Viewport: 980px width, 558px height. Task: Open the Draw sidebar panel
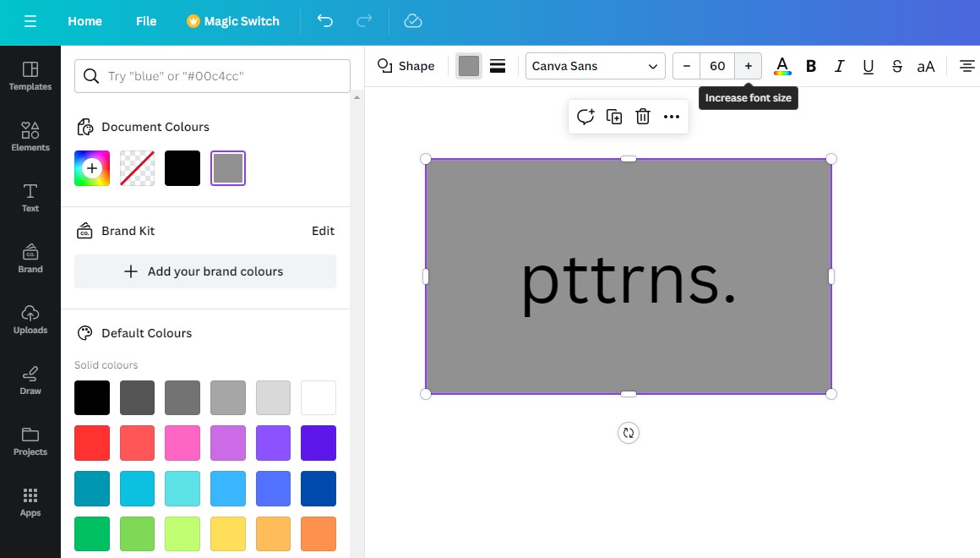pos(30,380)
